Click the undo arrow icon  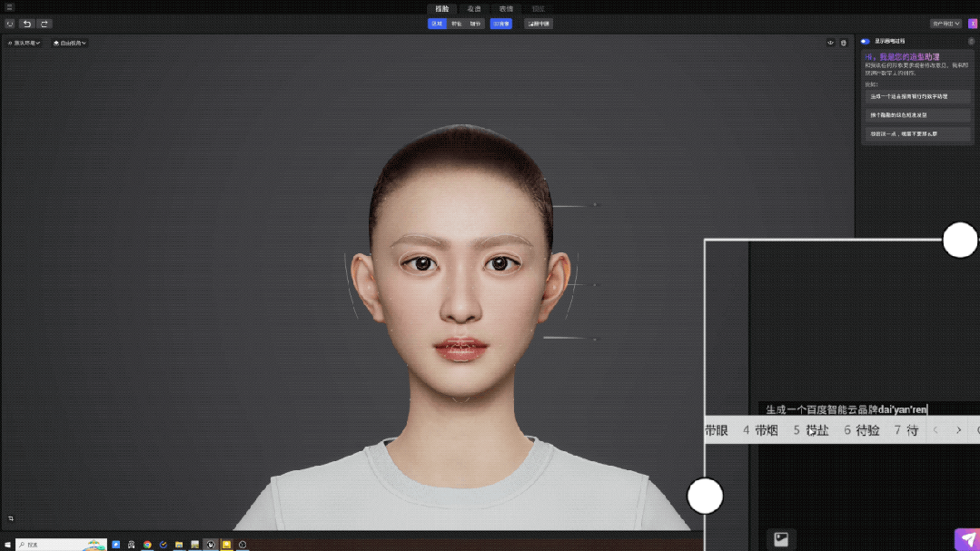coord(25,24)
